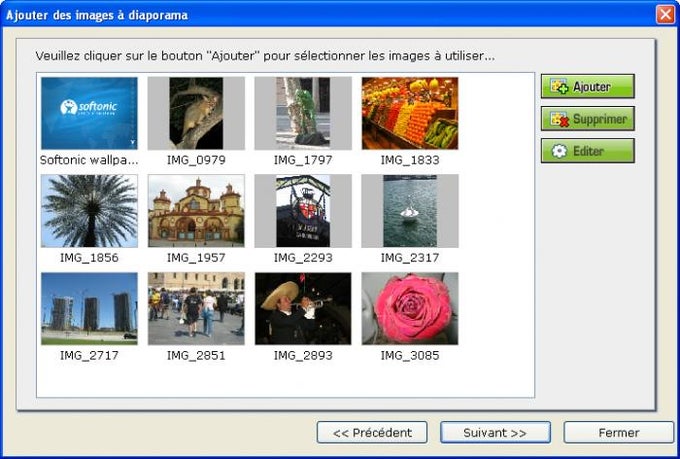Click the IMG_2293 file name label

[x=303, y=258]
